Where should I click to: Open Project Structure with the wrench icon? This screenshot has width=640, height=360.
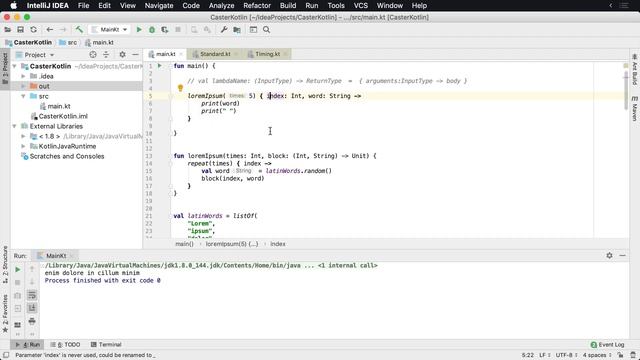(x=224, y=30)
